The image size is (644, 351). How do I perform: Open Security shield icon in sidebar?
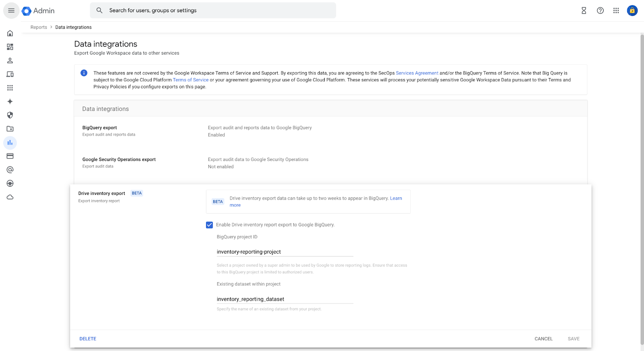(x=10, y=115)
